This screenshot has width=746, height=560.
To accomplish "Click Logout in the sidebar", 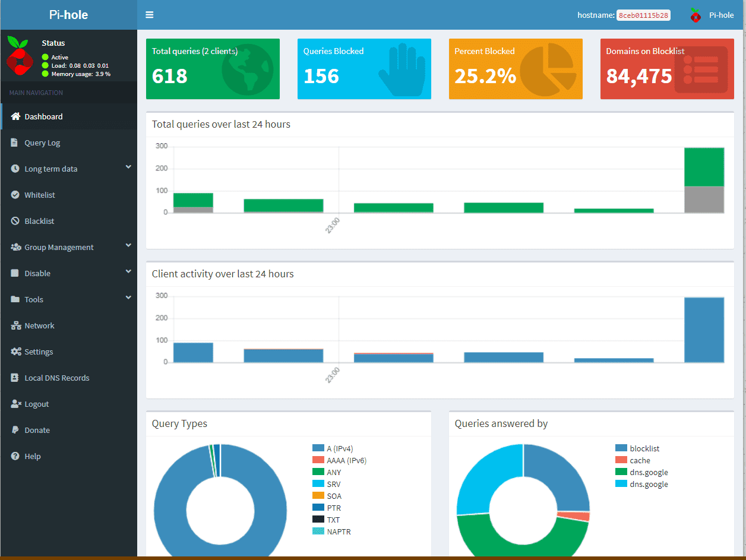I will [x=36, y=404].
